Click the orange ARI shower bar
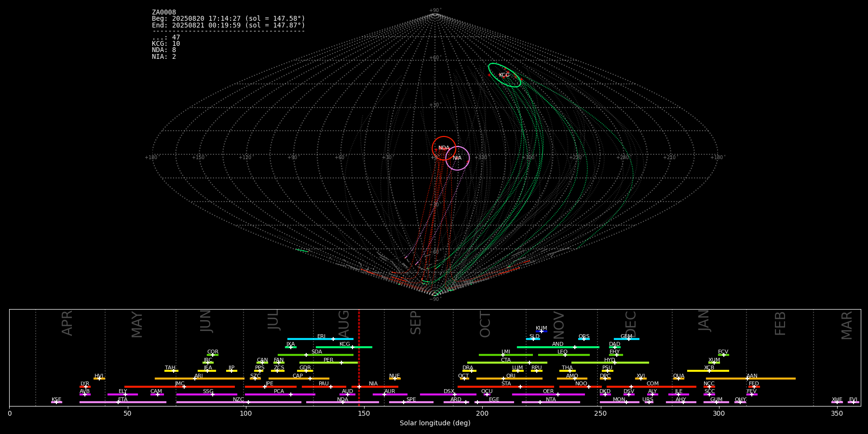The height and width of the screenshot is (434, 868). [x=199, y=379]
